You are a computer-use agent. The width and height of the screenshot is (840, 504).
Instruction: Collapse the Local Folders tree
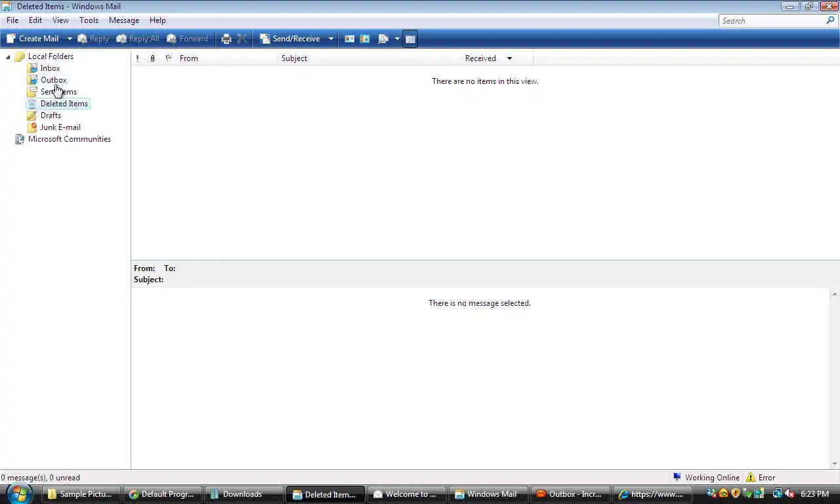[x=8, y=56]
